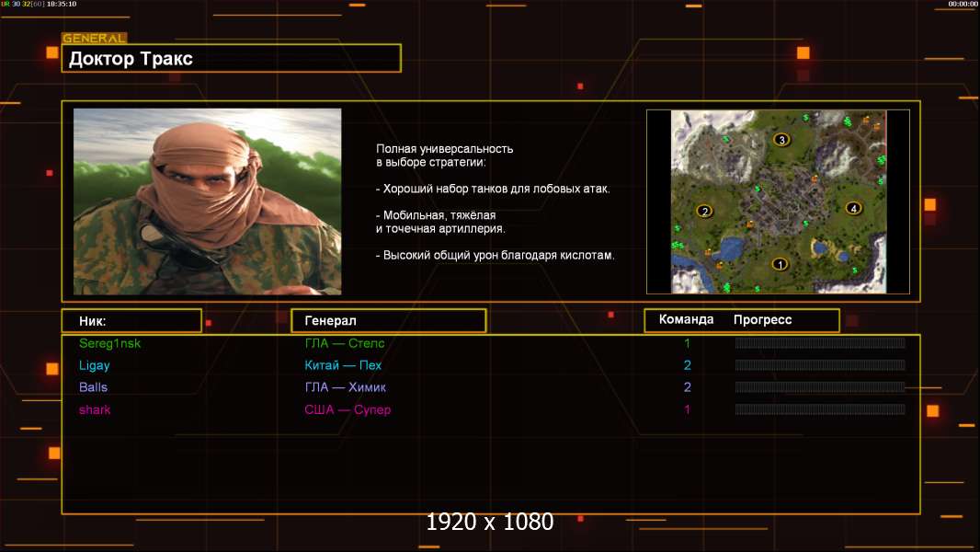Screen dimensions: 980x552
Task: Click shark's loading progress bar
Action: [x=820, y=409]
